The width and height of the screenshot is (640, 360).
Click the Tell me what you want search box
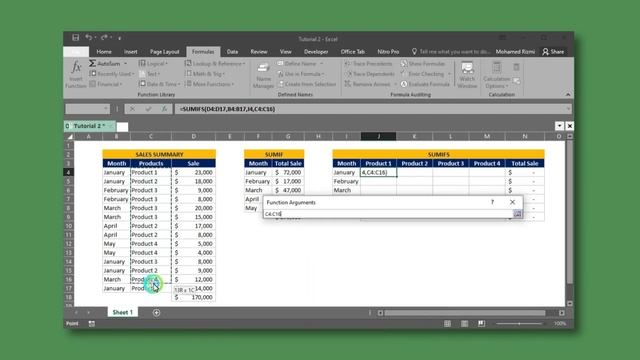[451, 52]
